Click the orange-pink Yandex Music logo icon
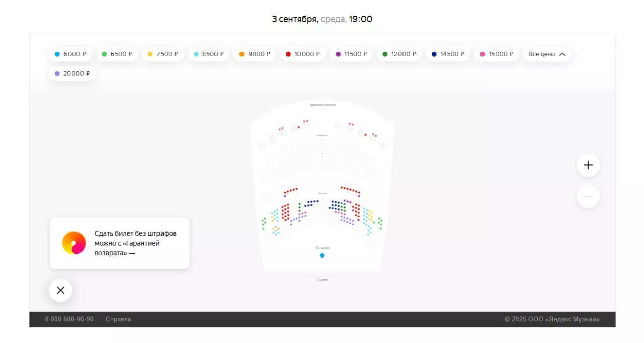The height and width of the screenshot is (343, 644). pyautogui.click(x=74, y=243)
